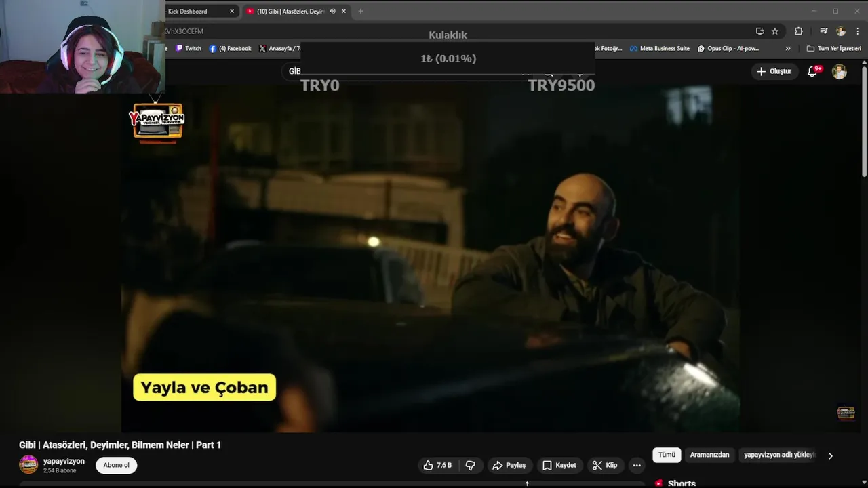Click the video title text
Screen dimensions: 868x488
tap(120, 445)
